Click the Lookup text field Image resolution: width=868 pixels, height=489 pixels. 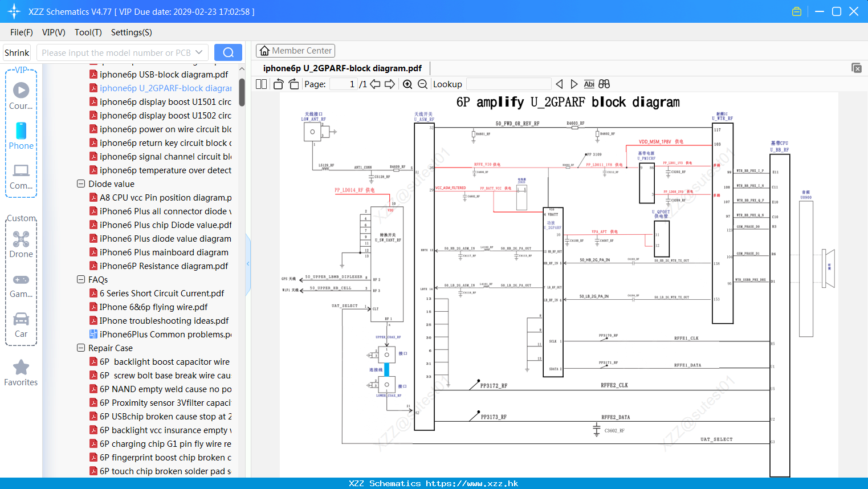(x=508, y=84)
